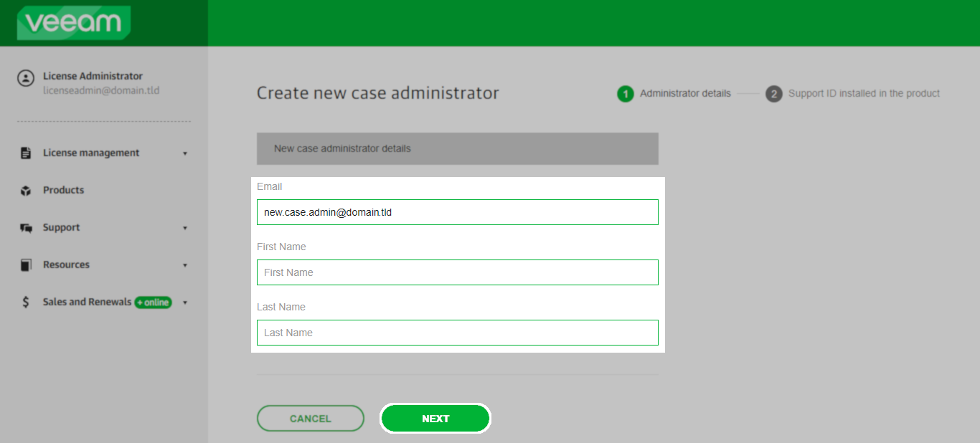Click the Products cube icon
Viewport: 980px width, 443px height.
point(26,191)
